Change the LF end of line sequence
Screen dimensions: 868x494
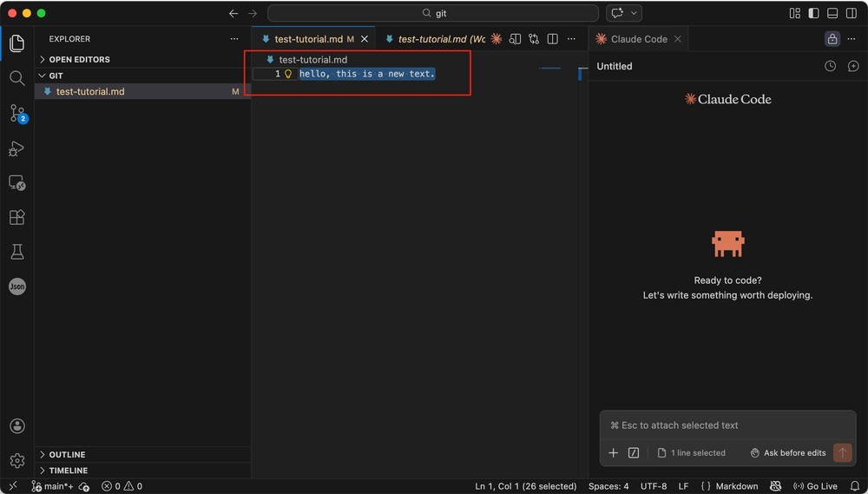click(x=684, y=486)
